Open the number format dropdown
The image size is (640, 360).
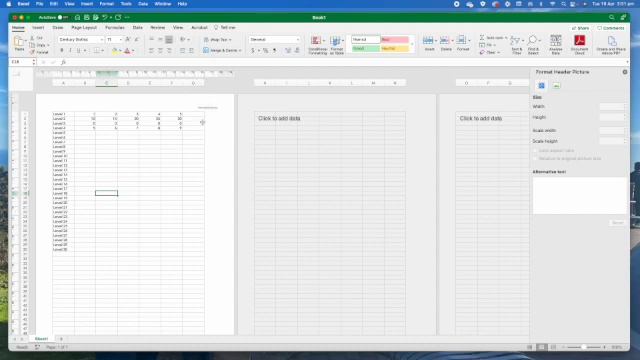298,40
